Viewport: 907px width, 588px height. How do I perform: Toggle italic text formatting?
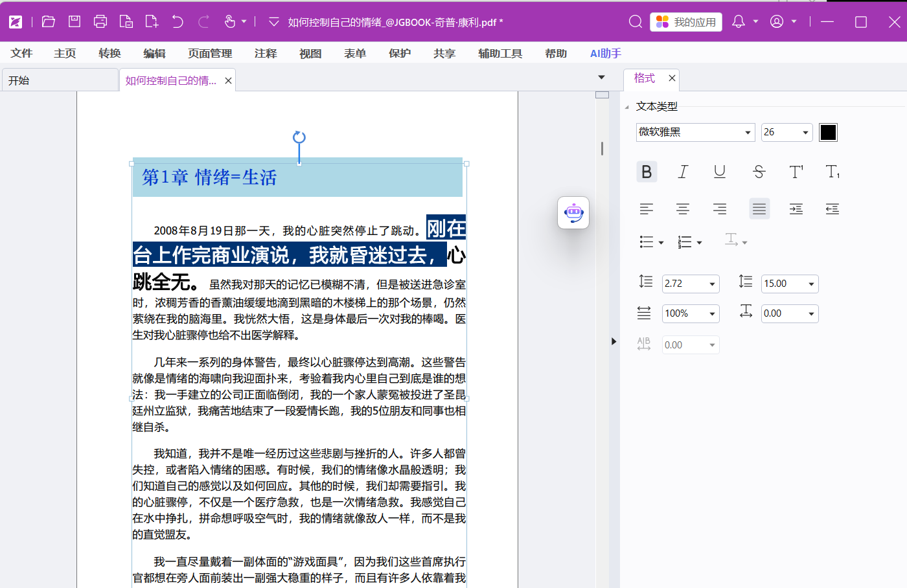tap(683, 172)
